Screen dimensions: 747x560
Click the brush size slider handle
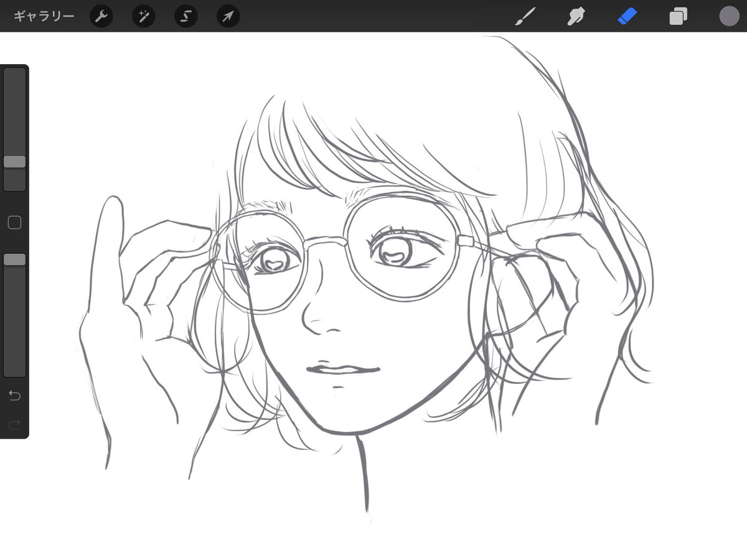14,162
